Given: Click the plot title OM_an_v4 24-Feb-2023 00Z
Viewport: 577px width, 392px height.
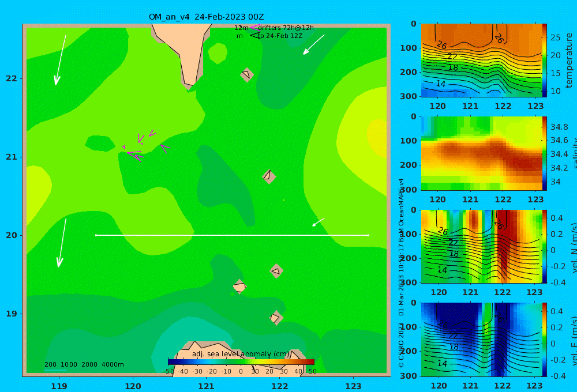Looking at the screenshot, I should pyautogui.click(x=206, y=17).
